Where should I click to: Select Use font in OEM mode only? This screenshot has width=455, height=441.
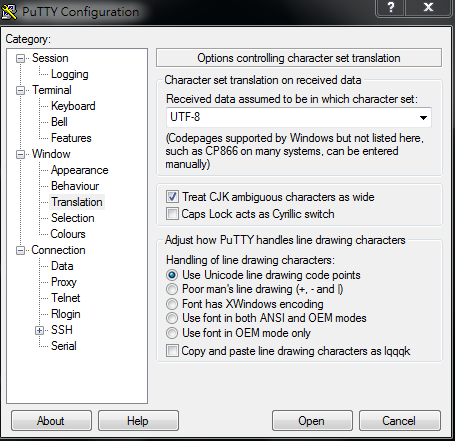click(x=172, y=333)
